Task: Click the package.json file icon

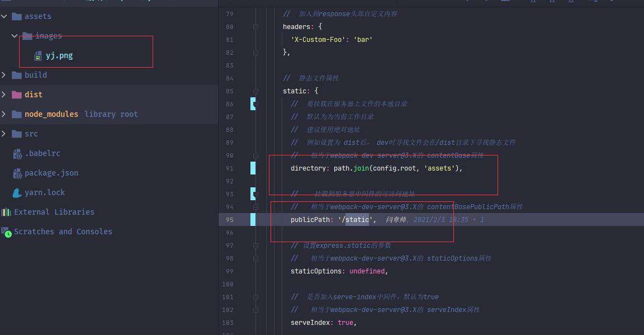Action: [x=17, y=173]
